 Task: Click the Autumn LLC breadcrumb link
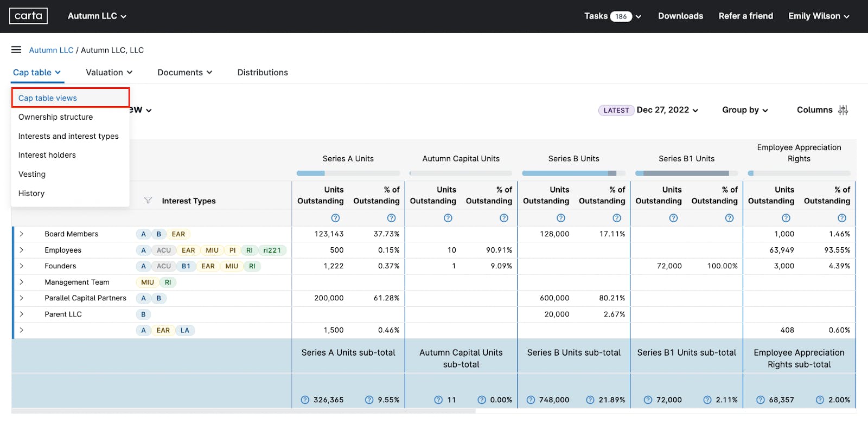pyautogui.click(x=51, y=50)
